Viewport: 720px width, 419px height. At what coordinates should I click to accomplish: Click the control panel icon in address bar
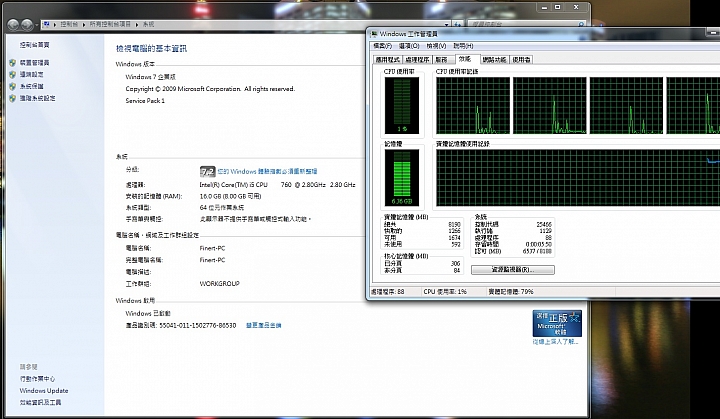(46, 24)
